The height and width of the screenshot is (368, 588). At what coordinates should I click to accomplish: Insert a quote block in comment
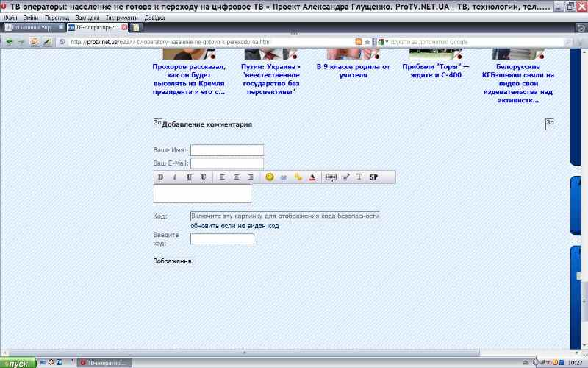click(331, 177)
